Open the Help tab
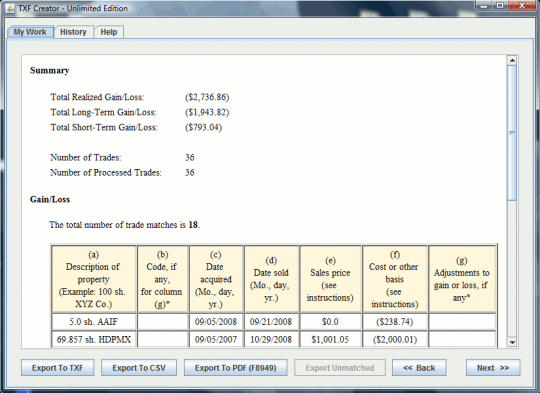The height and width of the screenshot is (393, 540). [109, 32]
